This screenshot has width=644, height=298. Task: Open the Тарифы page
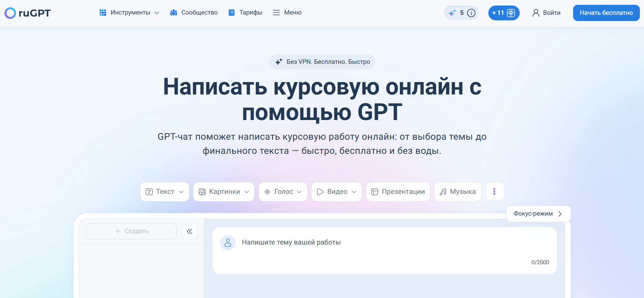pos(246,13)
